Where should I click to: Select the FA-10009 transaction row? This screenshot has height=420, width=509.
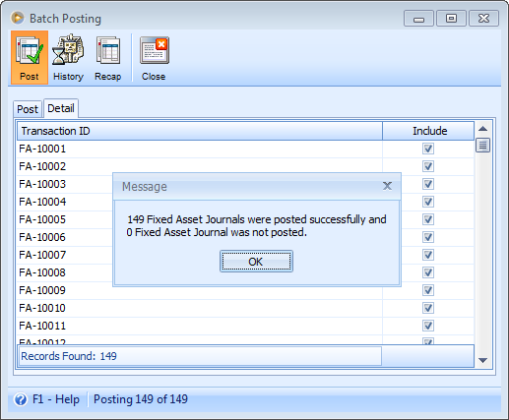[x=245, y=290]
